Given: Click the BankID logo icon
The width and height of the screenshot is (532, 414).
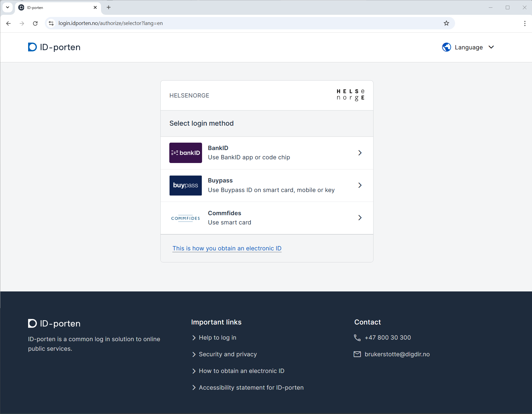Looking at the screenshot, I should (x=185, y=153).
